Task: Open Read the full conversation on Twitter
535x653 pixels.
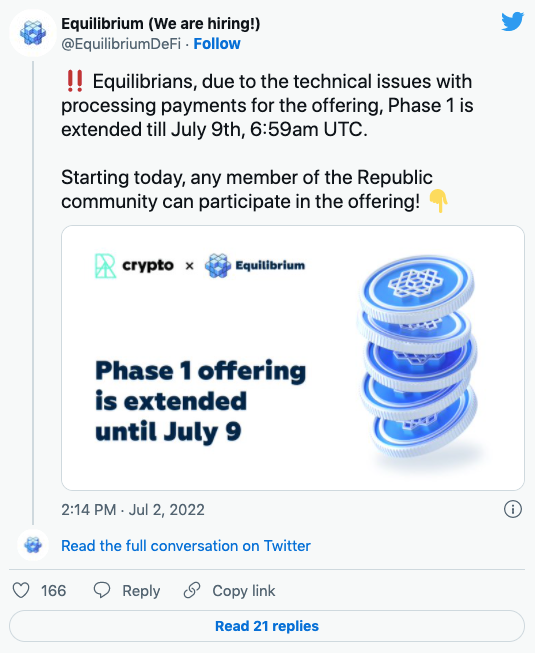Action: pyautogui.click(x=186, y=546)
